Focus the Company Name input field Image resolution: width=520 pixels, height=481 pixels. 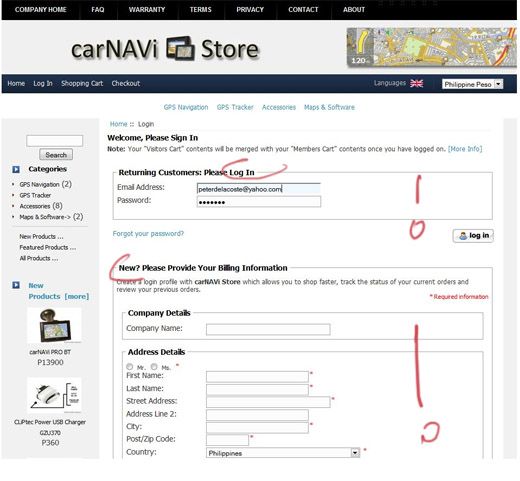(x=268, y=329)
